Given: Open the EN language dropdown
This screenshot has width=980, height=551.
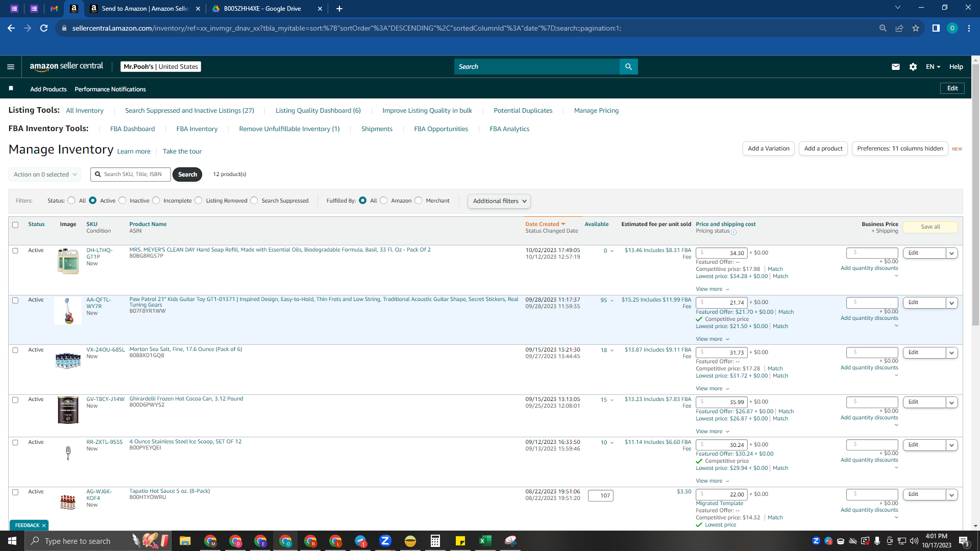Looking at the screenshot, I should tap(933, 67).
